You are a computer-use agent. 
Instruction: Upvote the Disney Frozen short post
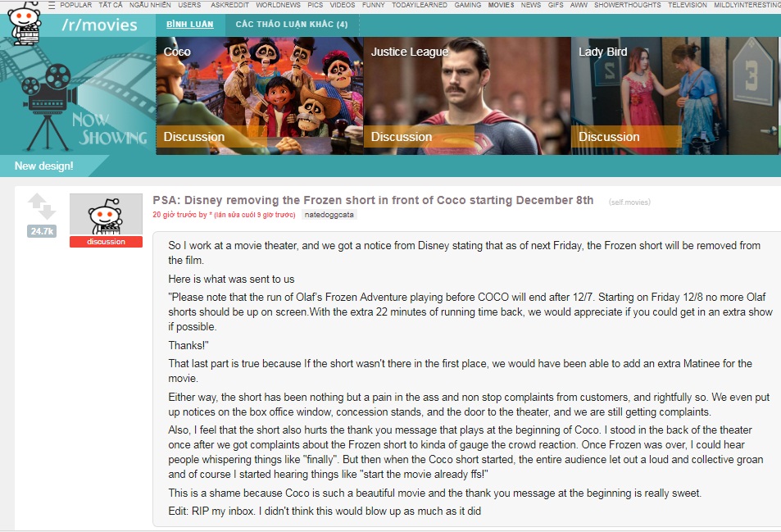[38, 200]
